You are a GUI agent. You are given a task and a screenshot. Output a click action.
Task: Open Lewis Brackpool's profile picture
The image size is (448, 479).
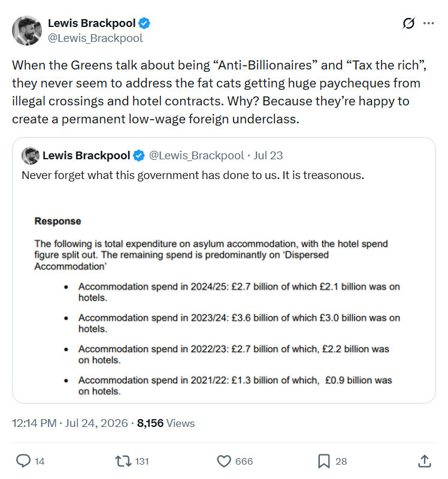(x=27, y=31)
